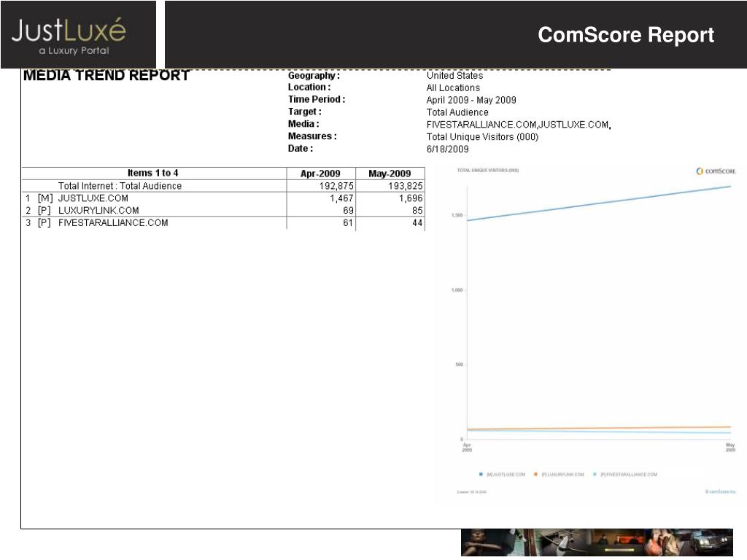Click the 'a Luxury Portal' tagline
The height and width of the screenshot is (560, 747).
point(74,50)
